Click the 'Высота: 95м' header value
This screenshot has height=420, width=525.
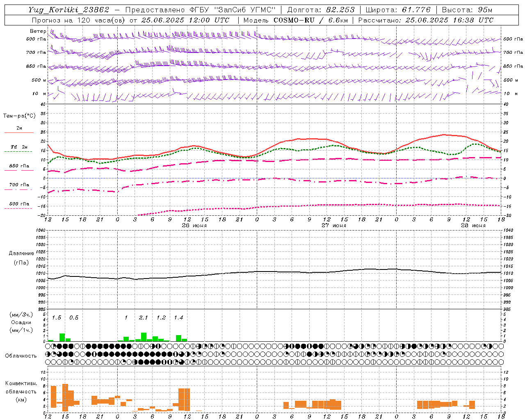click(467, 10)
